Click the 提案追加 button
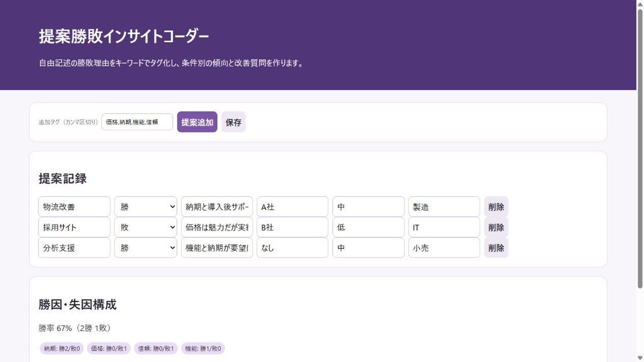Viewport: 644px width, 362px height. [x=197, y=122]
